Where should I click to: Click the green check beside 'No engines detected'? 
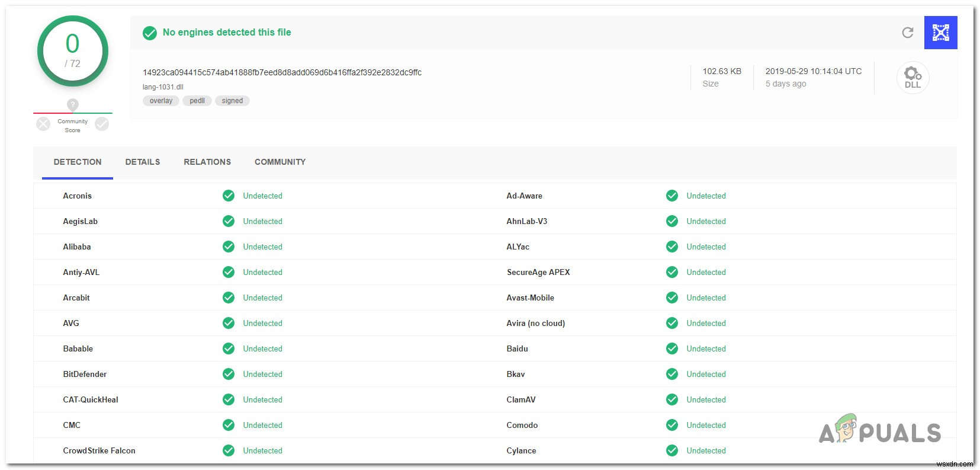click(150, 33)
